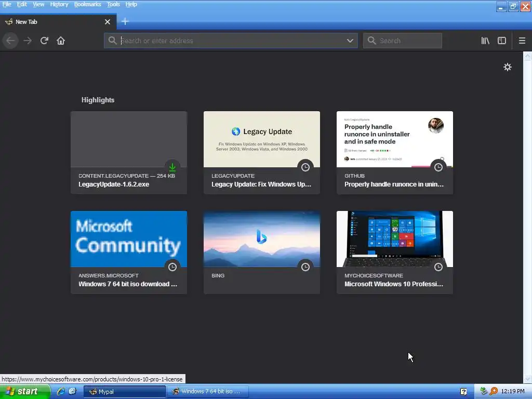Click history clock icon on Legacy Update card
This screenshot has width=532, height=399.
point(305,167)
